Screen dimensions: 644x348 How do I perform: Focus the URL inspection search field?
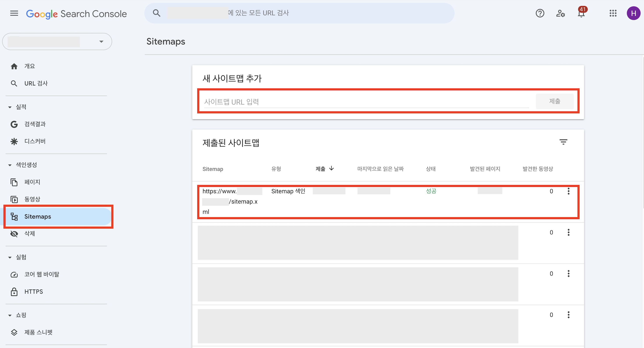pyautogui.click(x=299, y=13)
